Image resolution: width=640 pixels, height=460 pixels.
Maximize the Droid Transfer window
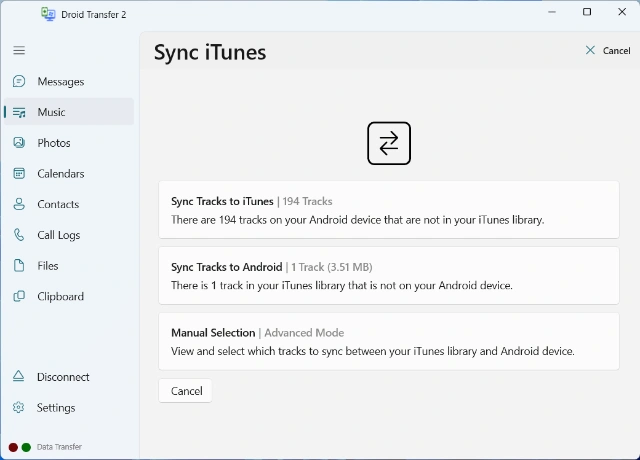point(587,12)
